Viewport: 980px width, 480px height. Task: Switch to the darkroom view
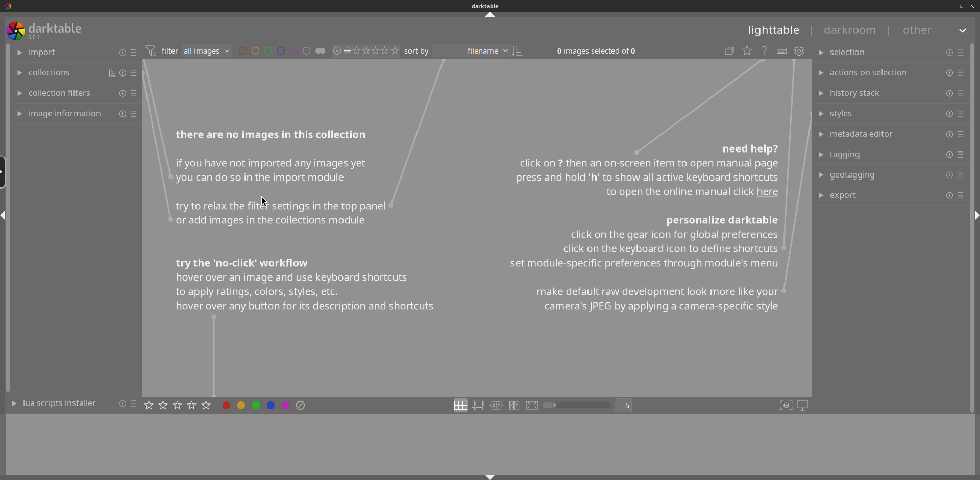(x=850, y=30)
